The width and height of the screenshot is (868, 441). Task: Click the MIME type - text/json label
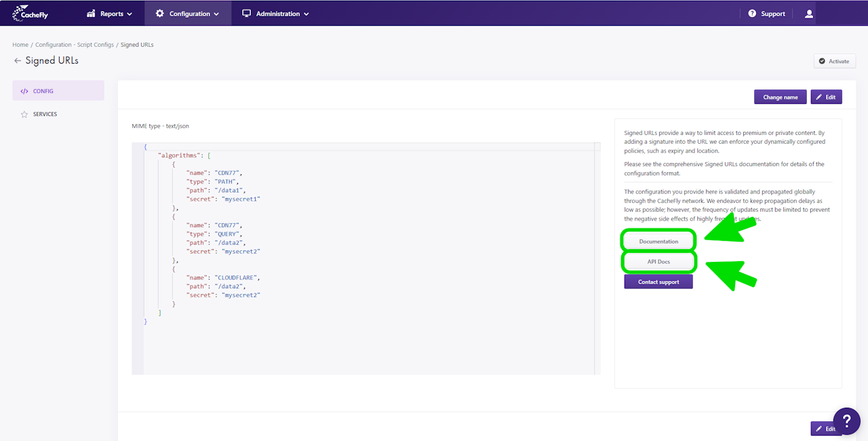coord(160,126)
